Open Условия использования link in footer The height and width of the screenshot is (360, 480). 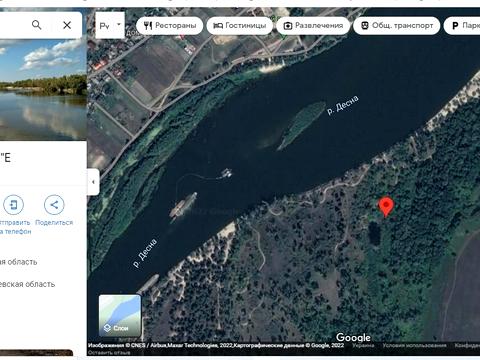414,345
